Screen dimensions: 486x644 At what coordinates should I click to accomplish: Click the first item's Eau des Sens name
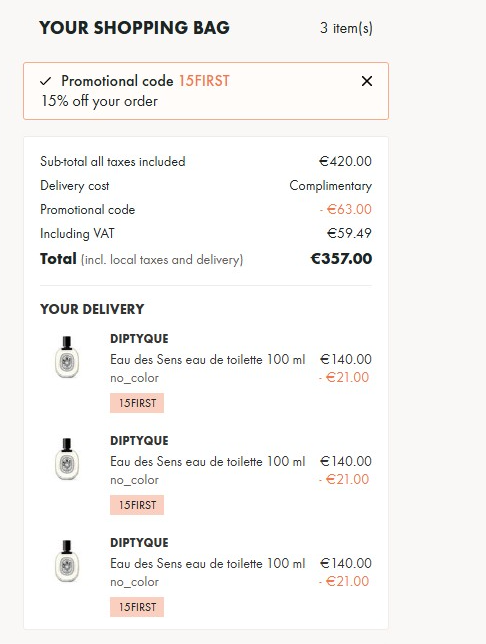point(207,359)
